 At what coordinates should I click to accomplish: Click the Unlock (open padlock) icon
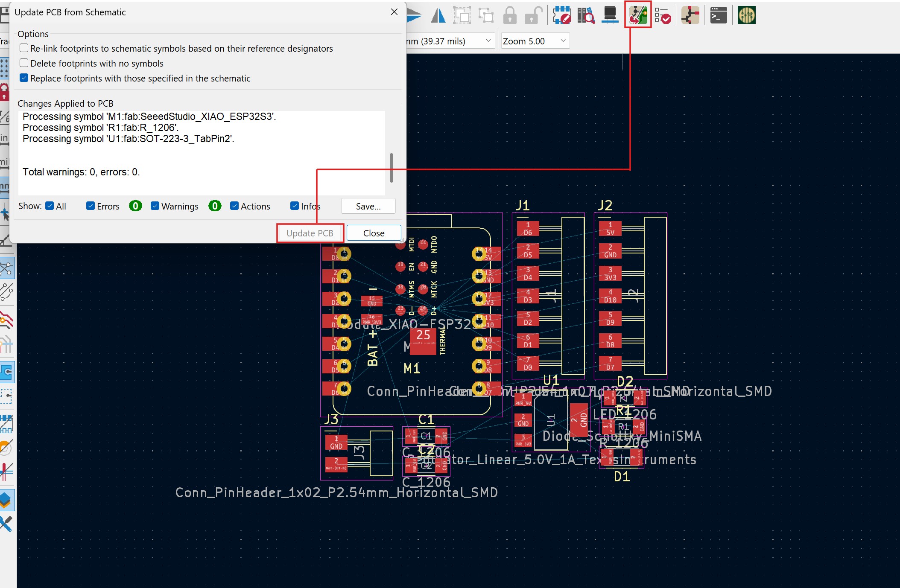[x=533, y=16]
